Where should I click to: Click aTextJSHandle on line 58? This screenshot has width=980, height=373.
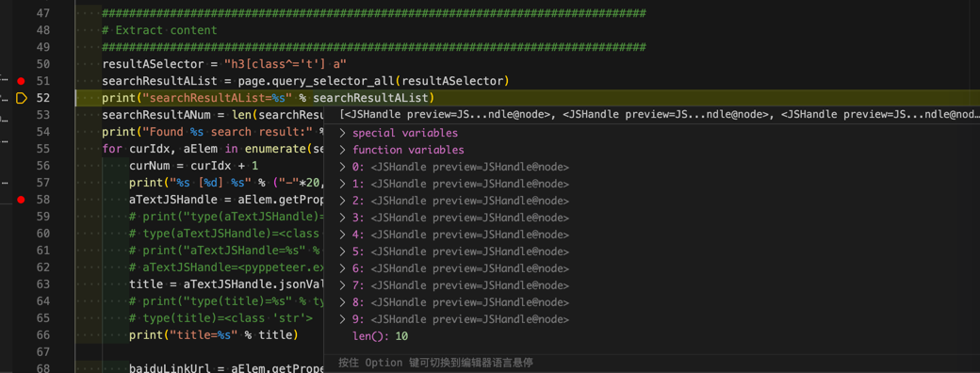(173, 200)
